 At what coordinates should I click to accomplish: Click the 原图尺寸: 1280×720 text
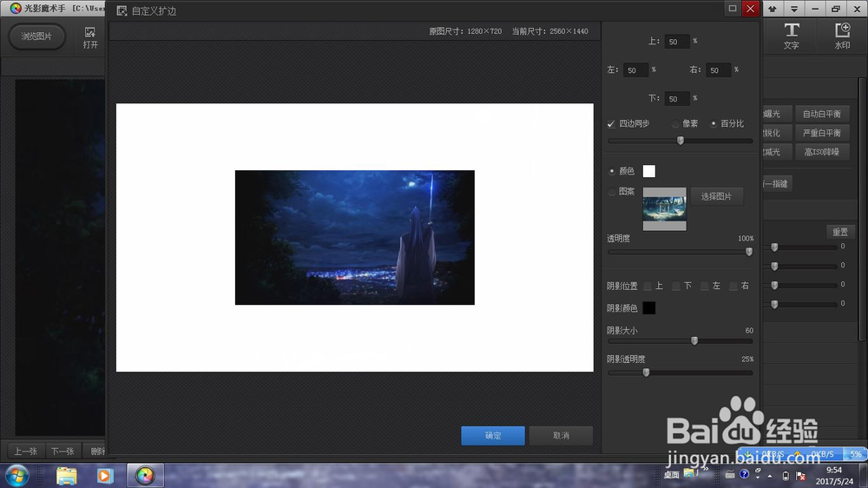(x=465, y=31)
